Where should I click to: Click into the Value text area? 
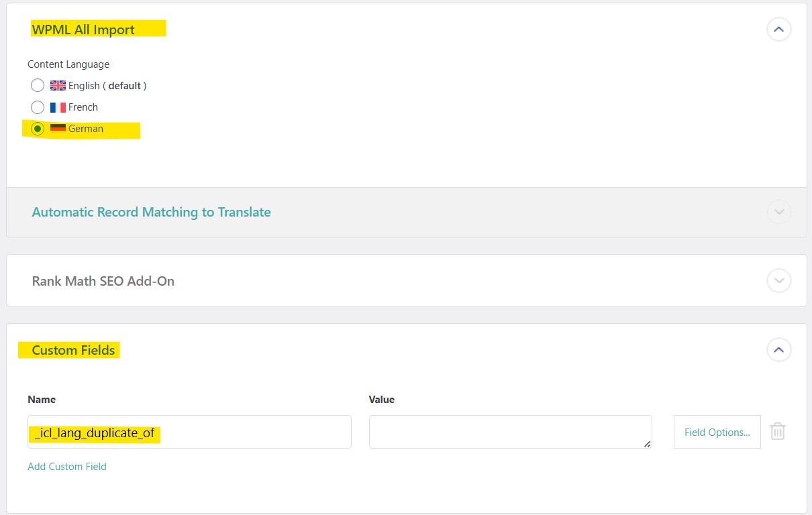pyautogui.click(x=509, y=431)
